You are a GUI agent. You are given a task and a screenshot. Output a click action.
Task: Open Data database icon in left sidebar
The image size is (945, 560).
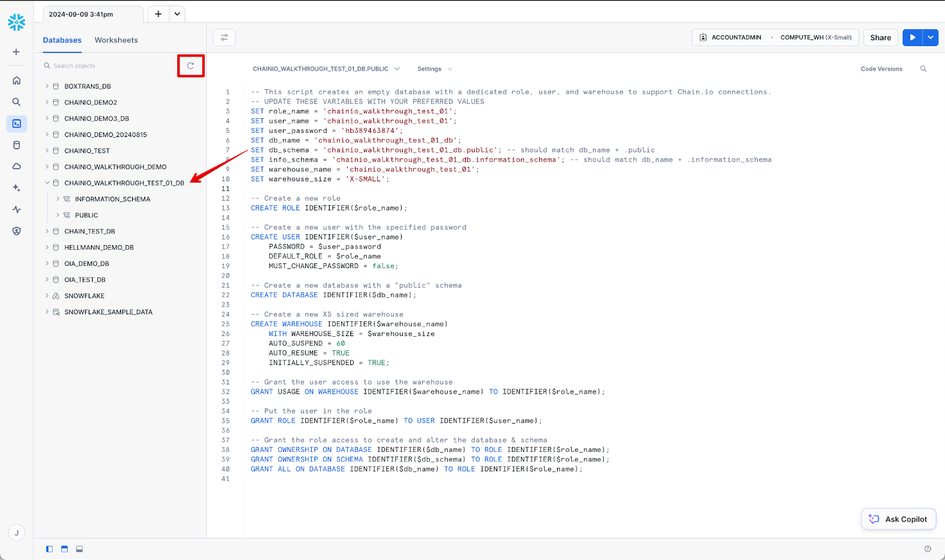pos(17,145)
